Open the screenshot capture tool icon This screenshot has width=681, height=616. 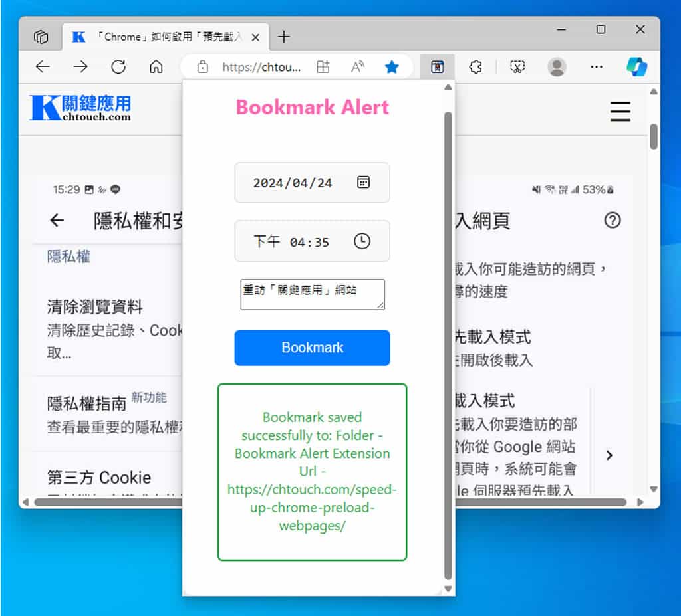point(517,67)
